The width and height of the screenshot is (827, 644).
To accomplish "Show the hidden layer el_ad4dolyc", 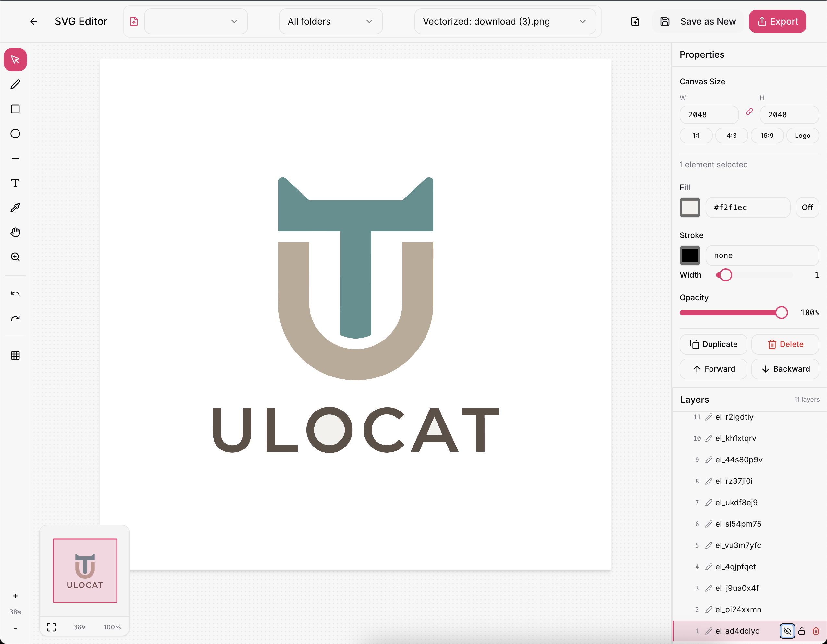I will pos(787,631).
